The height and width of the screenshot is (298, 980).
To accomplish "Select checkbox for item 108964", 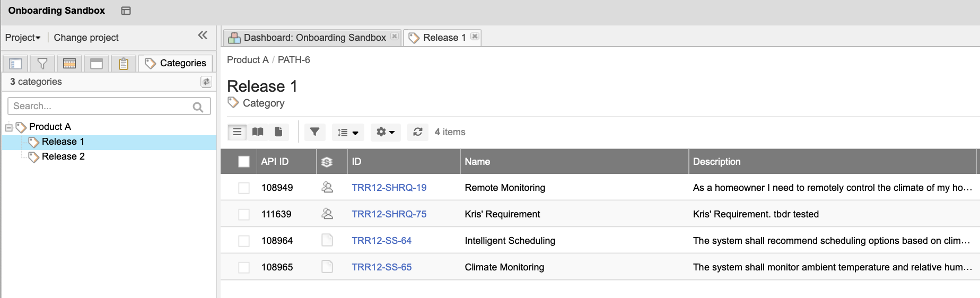I will (x=244, y=241).
